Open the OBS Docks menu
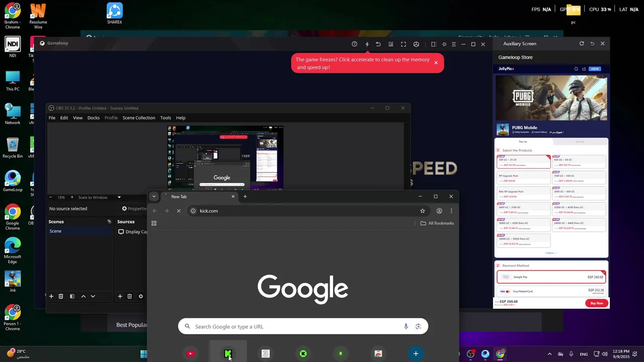Image resolution: width=644 pixels, height=362 pixels. pyautogui.click(x=94, y=118)
